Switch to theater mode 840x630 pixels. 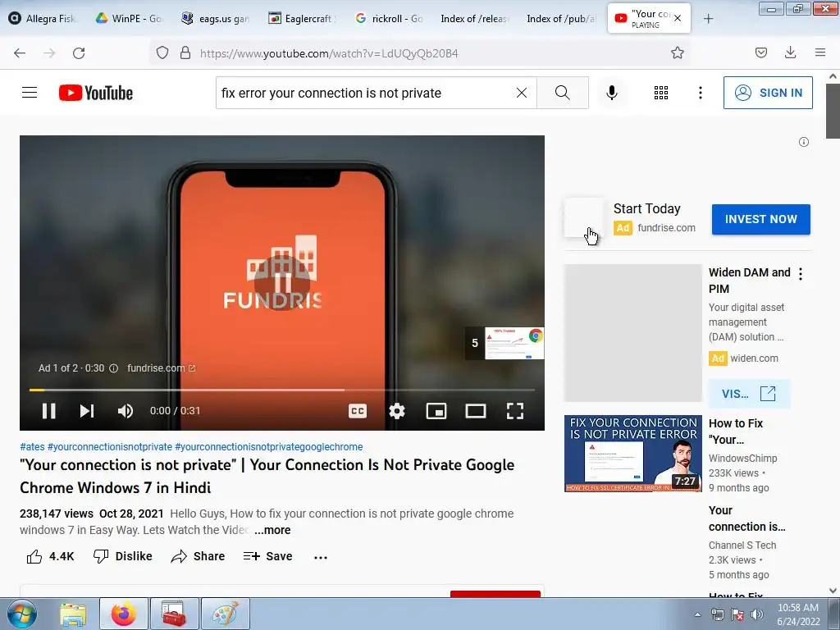(x=476, y=411)
